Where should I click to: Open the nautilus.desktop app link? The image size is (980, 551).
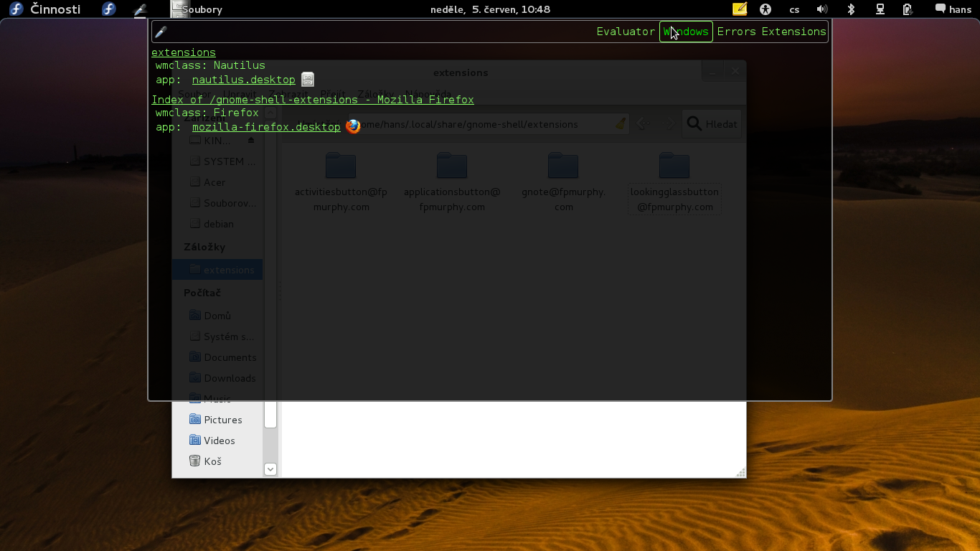coord(244,80)
